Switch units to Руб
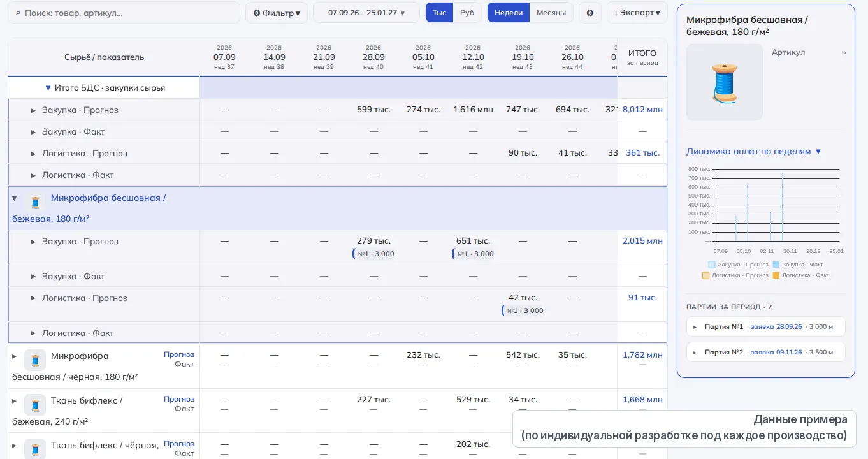The image size is (868, 459). [467, 13]
